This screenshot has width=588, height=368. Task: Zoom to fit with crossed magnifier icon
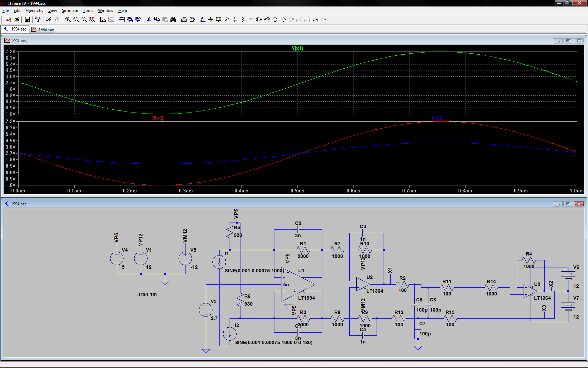pyautogui.click(x=92, y=20)
